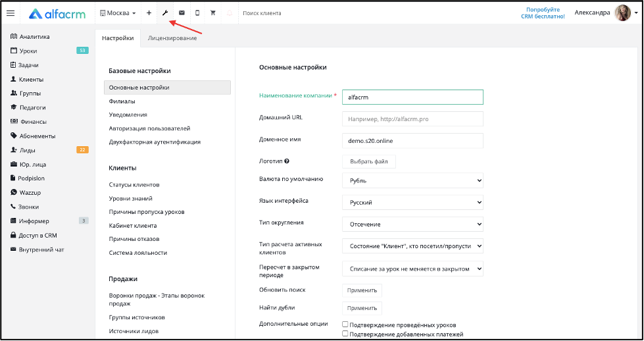Check Подтверждение добавленных платежей option
Image resolution: width=644 pixels, height=341 pixels.
pyautogui.click(x=345, y=334)
